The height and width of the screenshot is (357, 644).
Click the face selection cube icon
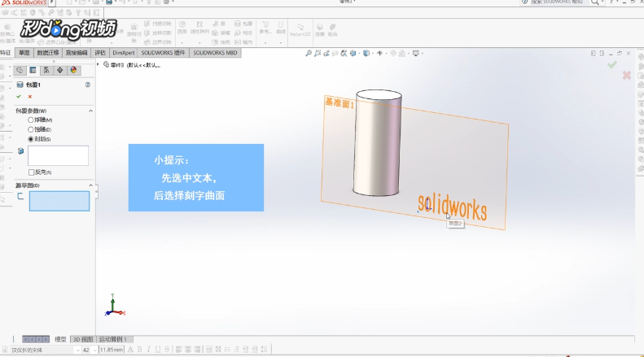(21, 151)
